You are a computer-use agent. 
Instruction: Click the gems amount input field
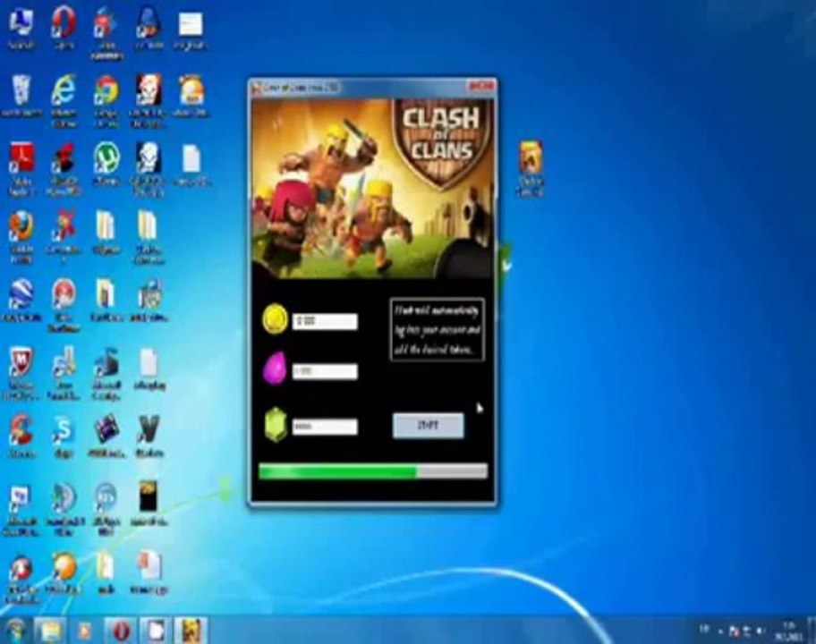click(x=325, y=427)
